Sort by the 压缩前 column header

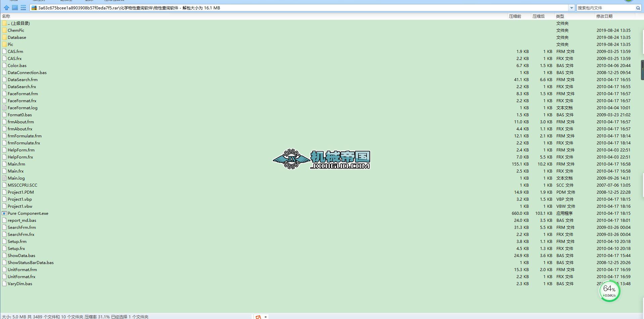515,16
